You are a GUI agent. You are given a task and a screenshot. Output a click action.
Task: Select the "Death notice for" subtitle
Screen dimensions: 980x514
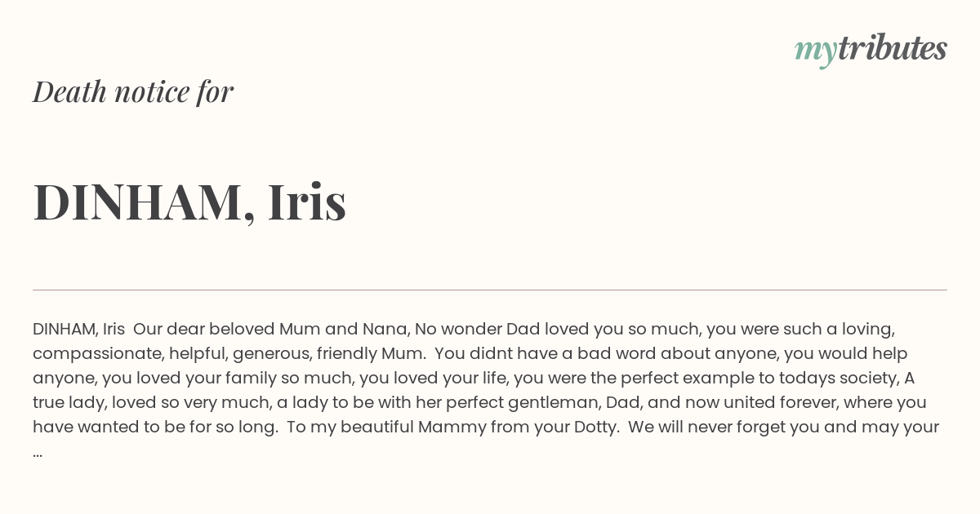133,91
